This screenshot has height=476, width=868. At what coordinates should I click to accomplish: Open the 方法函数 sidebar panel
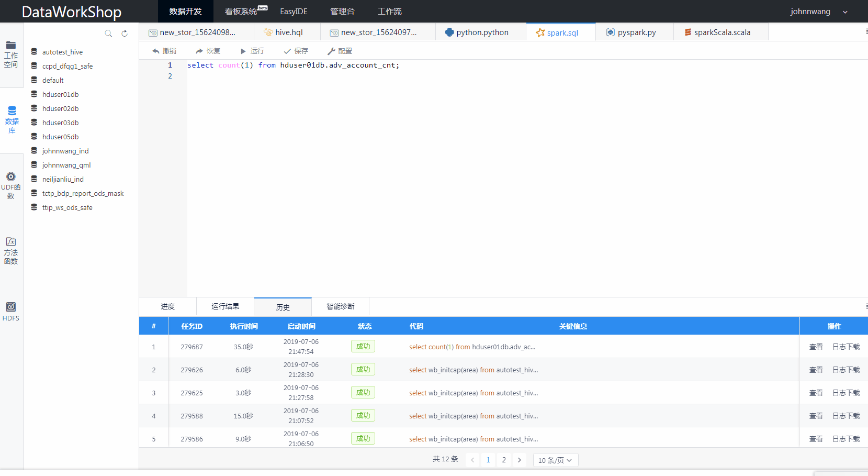click(x=11, y=251)
